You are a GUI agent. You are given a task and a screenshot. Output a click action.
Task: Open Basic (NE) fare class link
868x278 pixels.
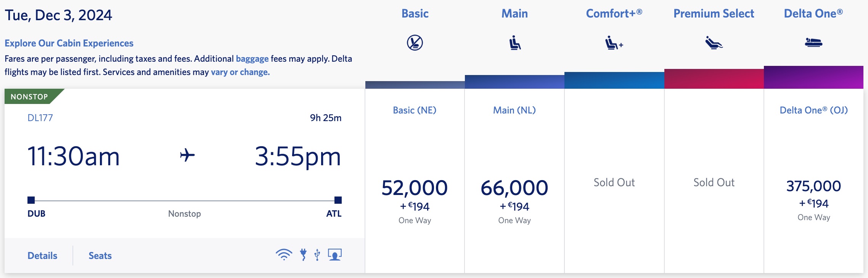[415, 110]
